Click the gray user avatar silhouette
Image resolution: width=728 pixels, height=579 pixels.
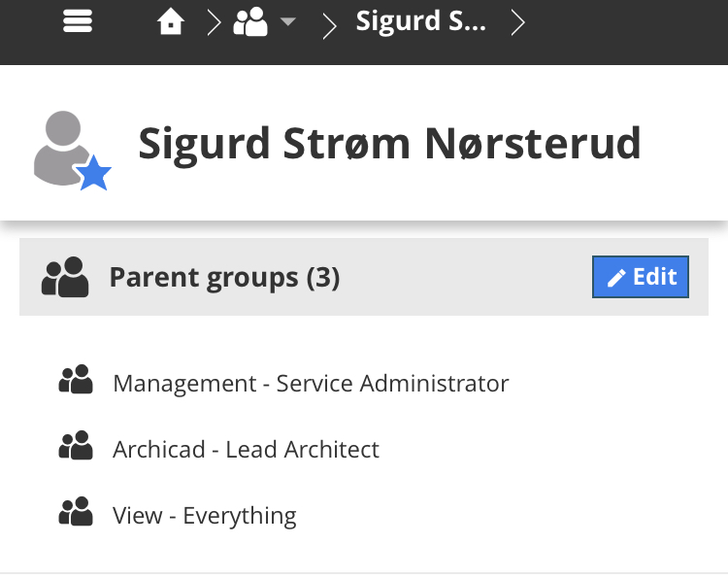[x=64, y=146]
